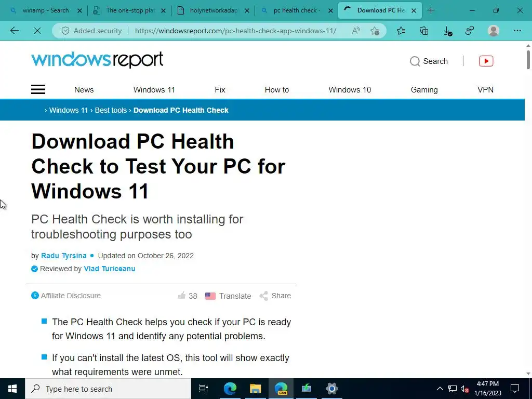This screenshot has height=399, width=532.
Task: Follow the Best tools breadcrumb link
Action: [x=111, y=110]
